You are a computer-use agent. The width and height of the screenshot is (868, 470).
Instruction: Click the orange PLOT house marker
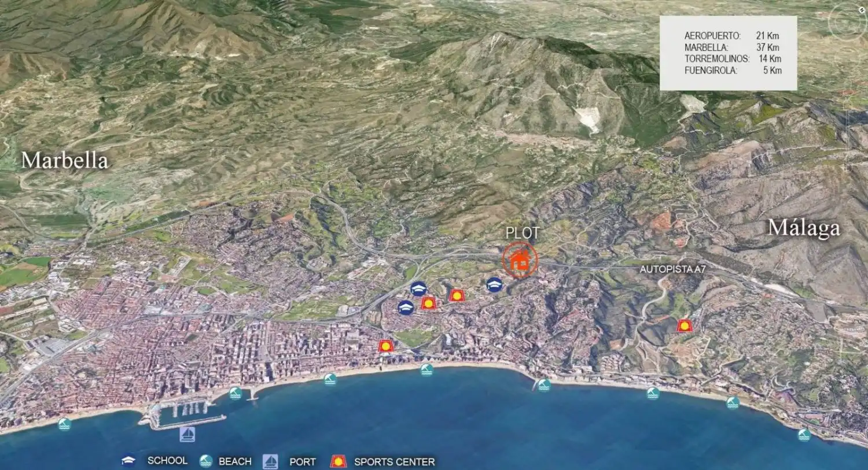(520, 260)
